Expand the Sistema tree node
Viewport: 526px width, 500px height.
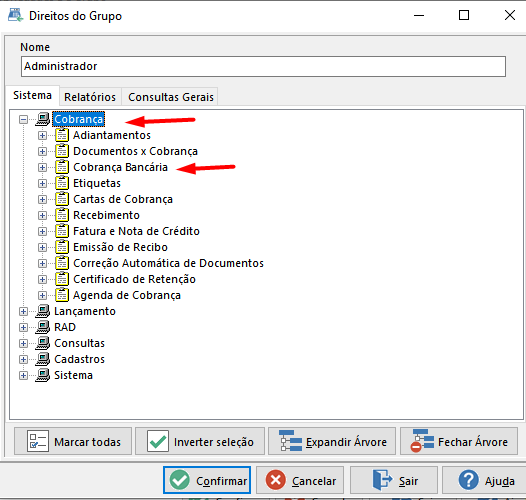click(23, 375)
